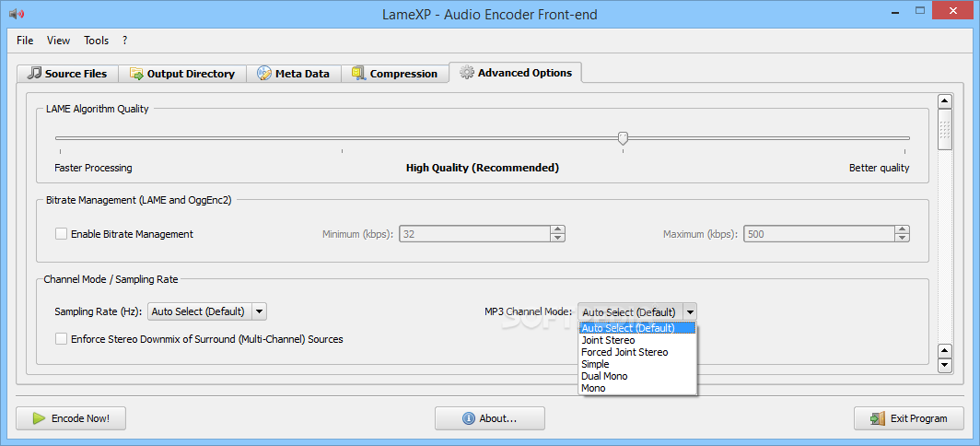The height and width of the screenshot is (446, 980).
Task: Choose Auto Select (Default) in channel list
Action: 636,328
